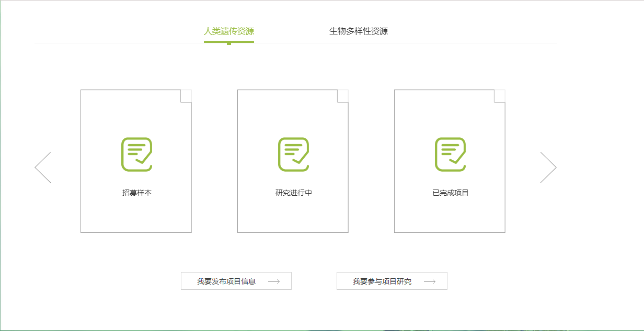Image resolution: width=644 pixels, height=331 pixels.
Task: Click empty area below 已完成项目 label in card
Action: click(x=450, y=215)
